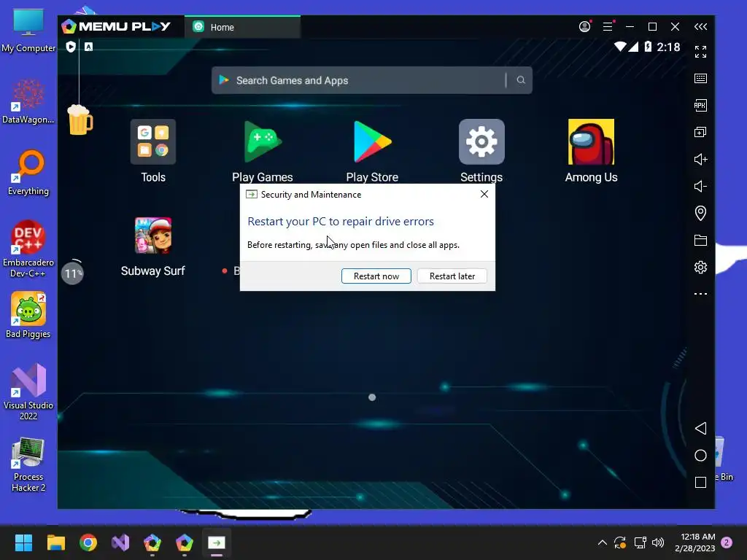Click the beer mug widget icon
The width and height of the screenshot is (747, 560).
(80, 120)
